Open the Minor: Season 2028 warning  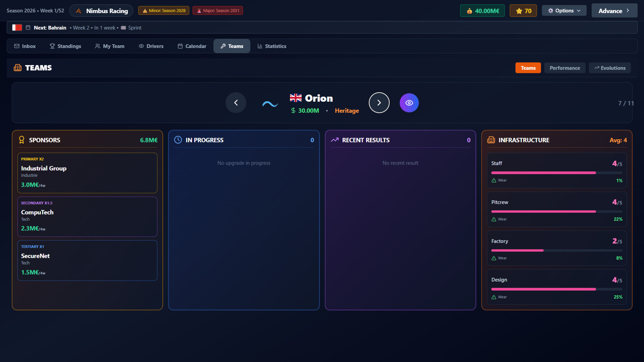[163, 10]
